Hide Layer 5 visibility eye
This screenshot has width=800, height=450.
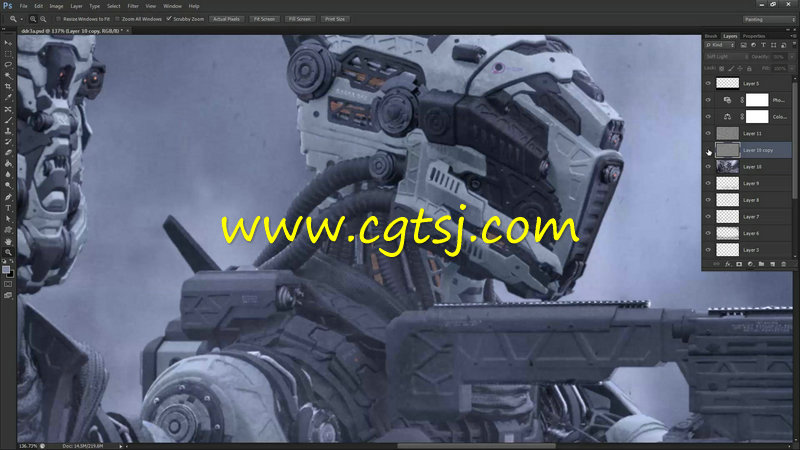click(708, 83)
